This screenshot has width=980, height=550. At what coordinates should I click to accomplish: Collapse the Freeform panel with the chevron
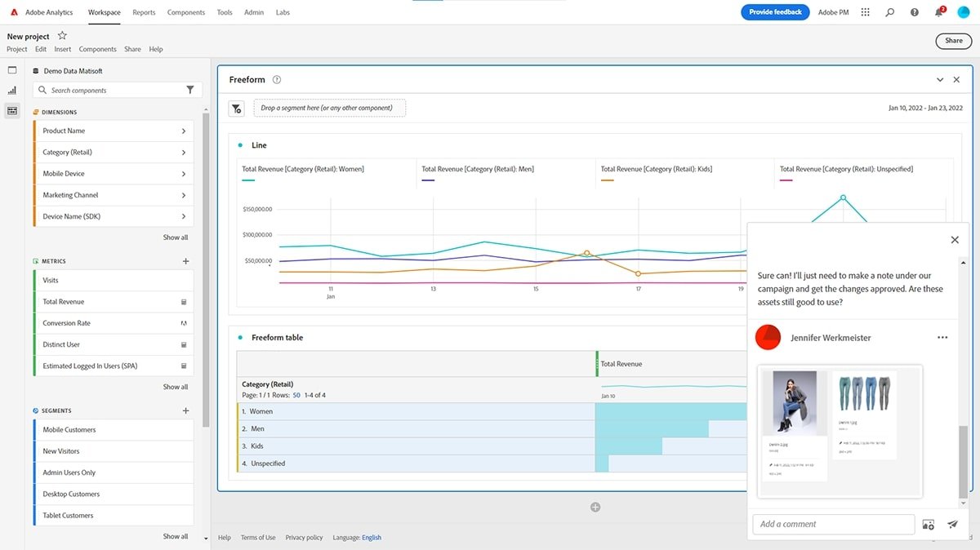(x=940, y=80)
